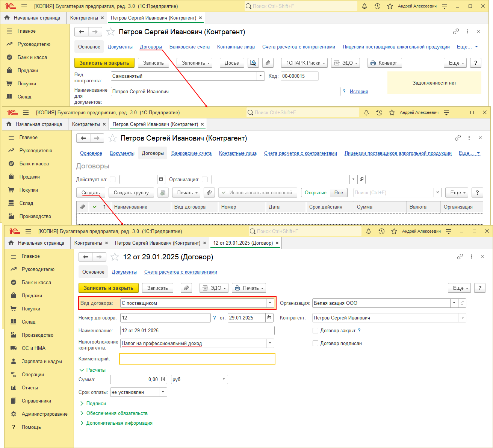Click the Создать button in Договоры list
This screenshot has width=493, height=448.
click(91, 192)
